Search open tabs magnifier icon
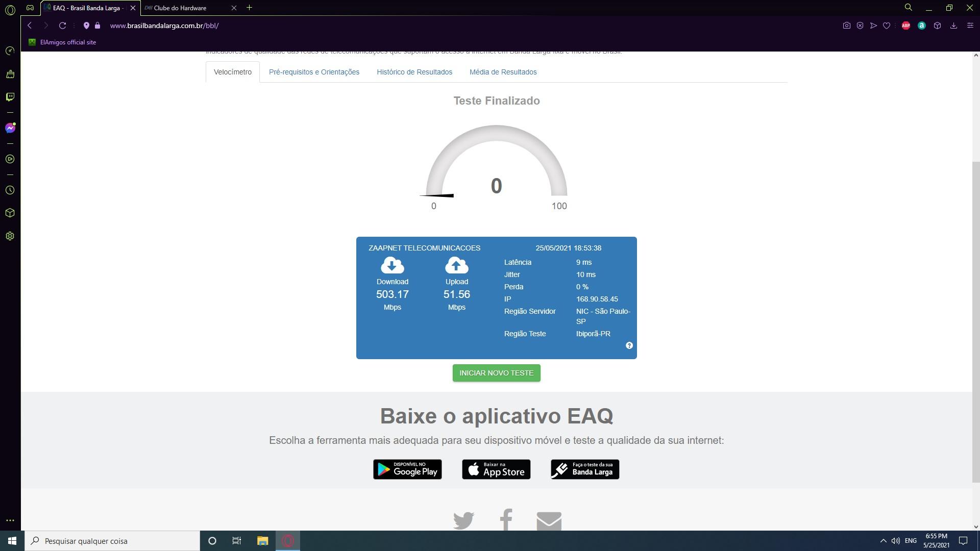This screenshot has width=980, height=551. [x=909, y=8]
